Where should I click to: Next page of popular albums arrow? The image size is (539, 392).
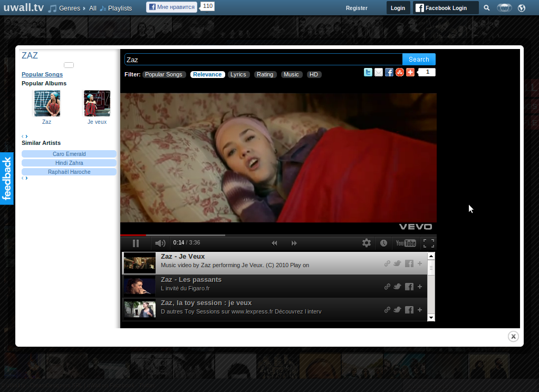26,136
